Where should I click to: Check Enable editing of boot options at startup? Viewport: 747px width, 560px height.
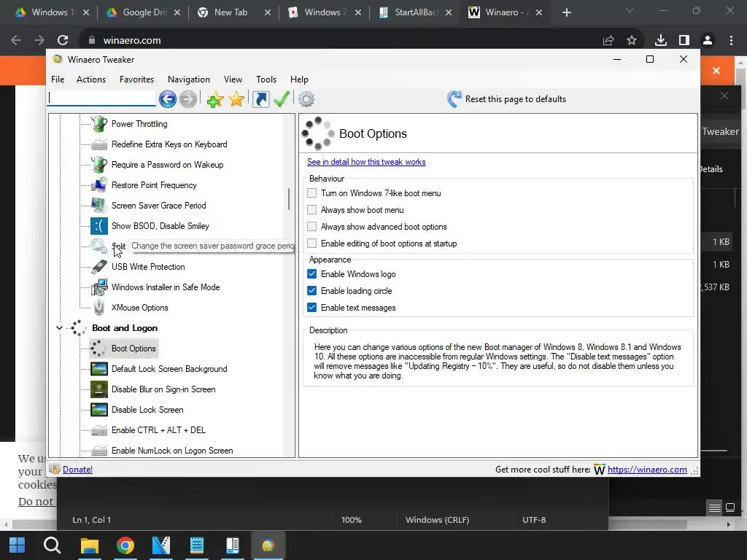click(x=312, y=244)
